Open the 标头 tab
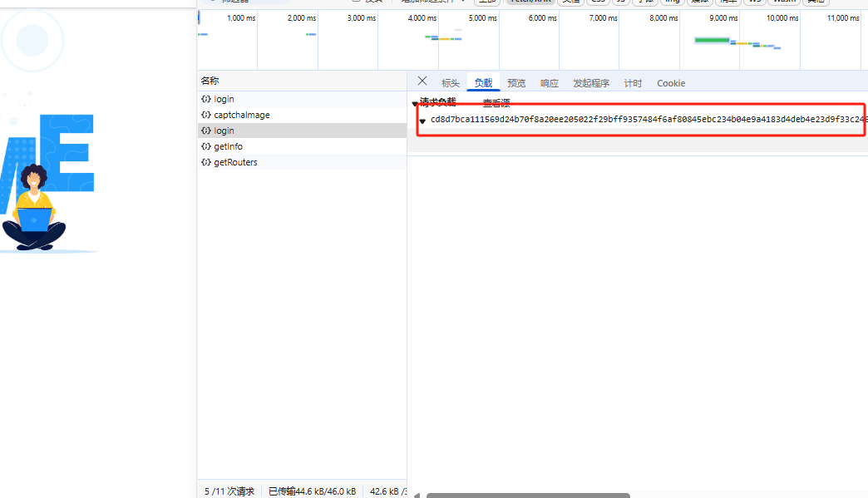868x498 pixels. point(450,83)
